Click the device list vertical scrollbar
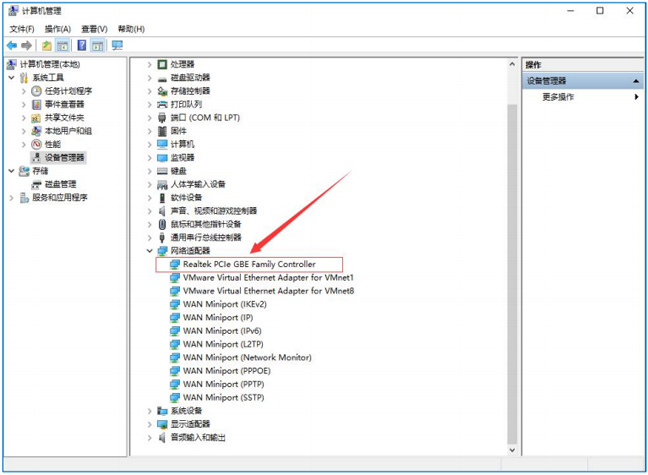 (512, 250)
